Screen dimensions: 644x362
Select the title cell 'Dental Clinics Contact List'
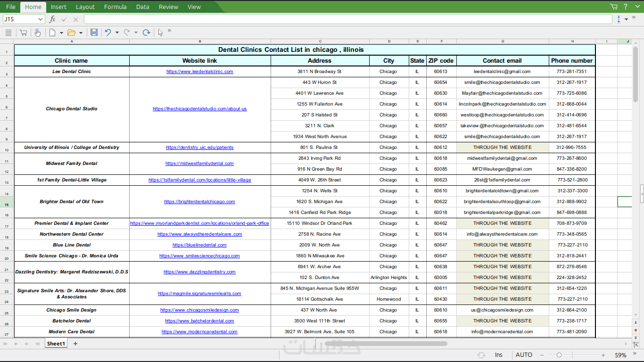click(x=305, y=50)
